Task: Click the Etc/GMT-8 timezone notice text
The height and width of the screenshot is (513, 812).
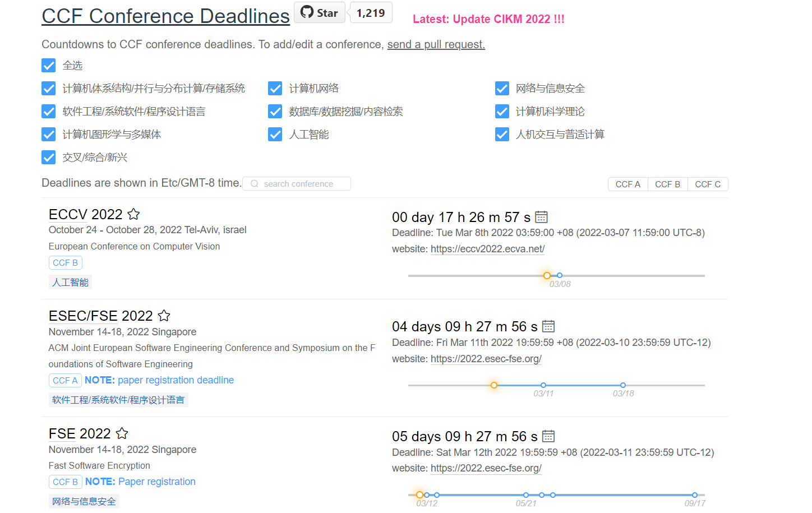Action: point(141,183)
